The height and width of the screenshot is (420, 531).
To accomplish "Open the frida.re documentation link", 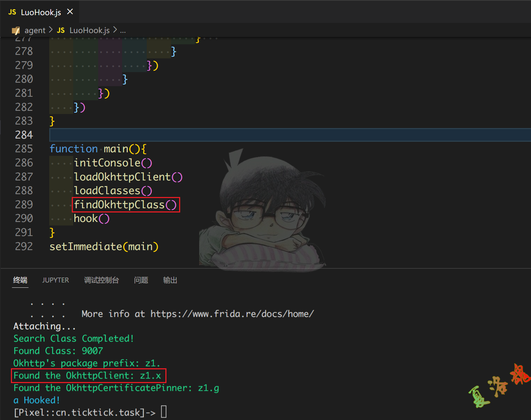I will [232, 314].
